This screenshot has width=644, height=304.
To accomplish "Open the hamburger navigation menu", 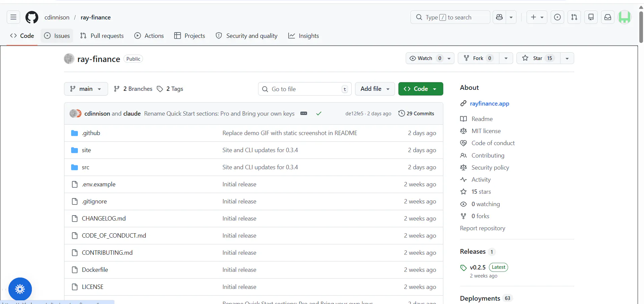I will (x=13, y=17).
